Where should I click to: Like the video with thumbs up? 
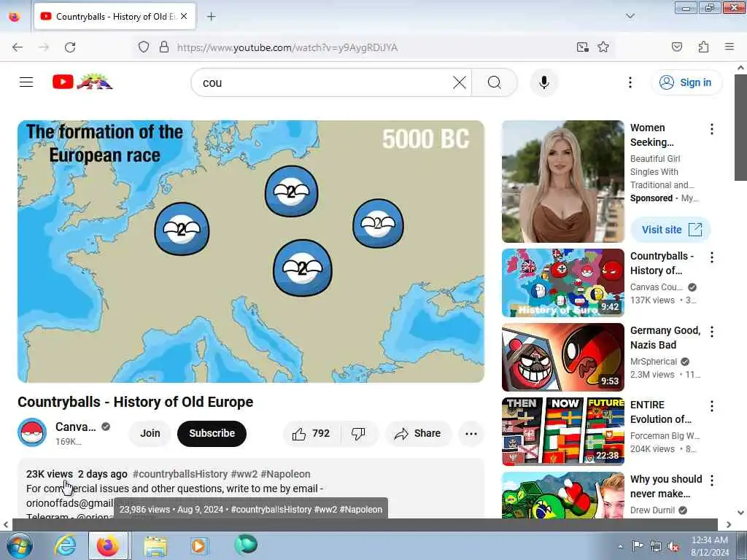click(311, 433)
